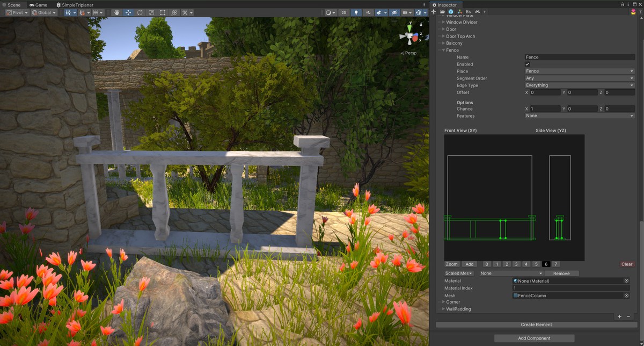644x346 pixels.
Task: Open the shading mode sphere icon
Action: [x=328, y=12]
